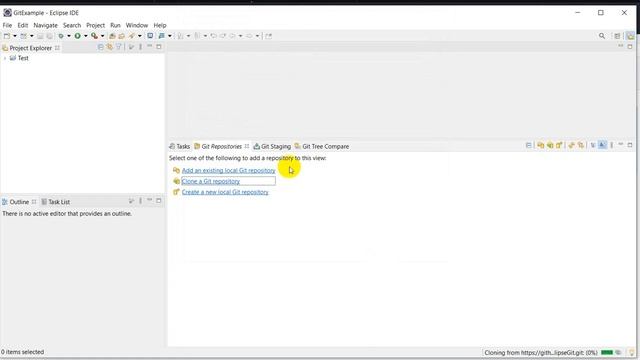
Task: Click Collapse All in Project Explorer
Action: coord(100,47)
